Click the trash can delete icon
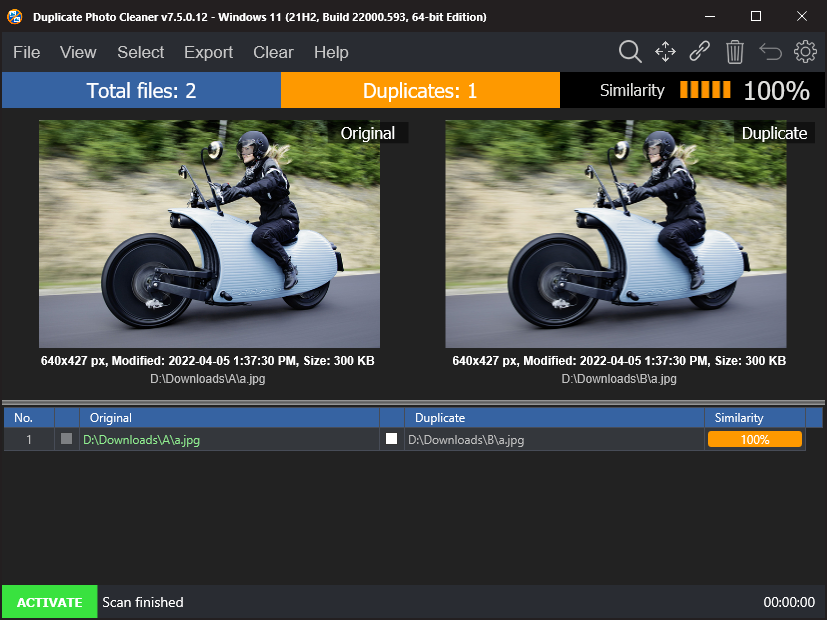Image resolution: width=827 pixels, height=620 pixels. click(735, 52)
